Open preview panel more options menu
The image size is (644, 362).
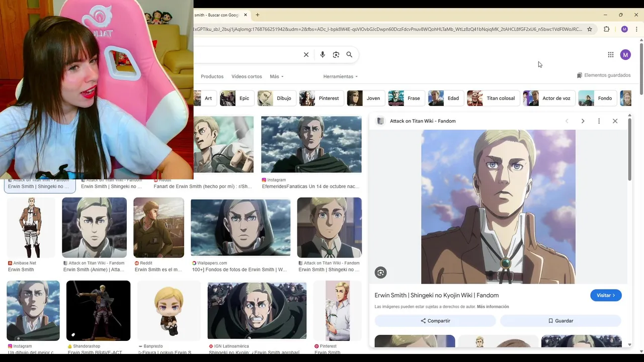(599, 121)
